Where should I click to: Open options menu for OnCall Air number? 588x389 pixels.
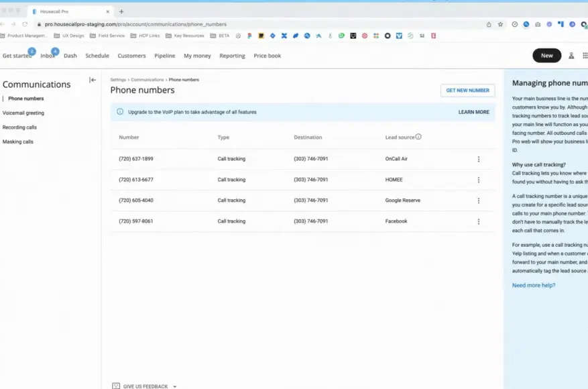click(478, 159)
